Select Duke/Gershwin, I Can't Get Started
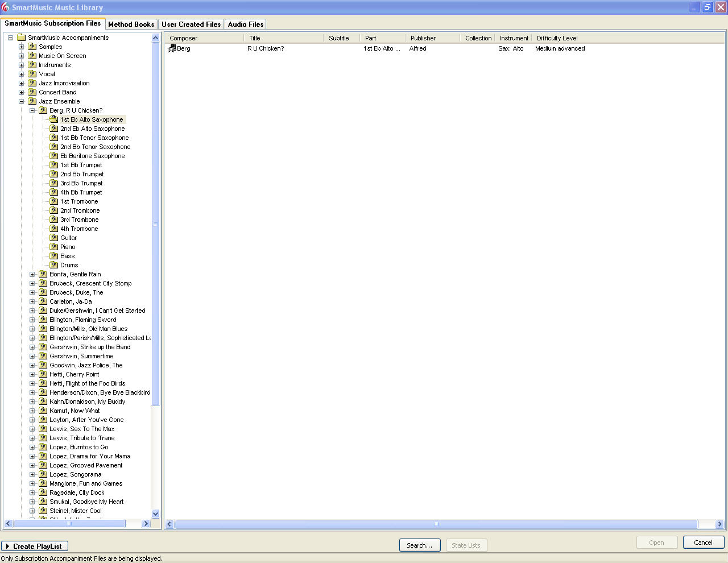728x563 pixels. pos(97,311)
